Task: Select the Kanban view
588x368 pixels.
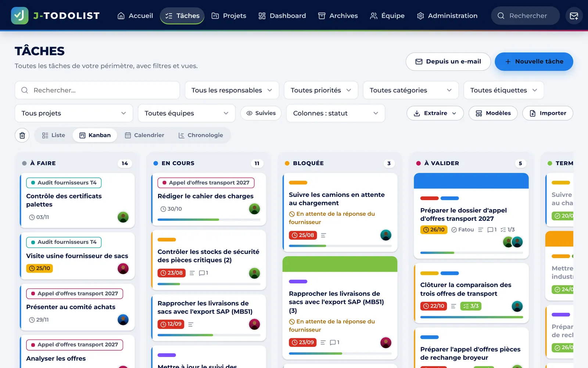Action: tap(95, 135)
